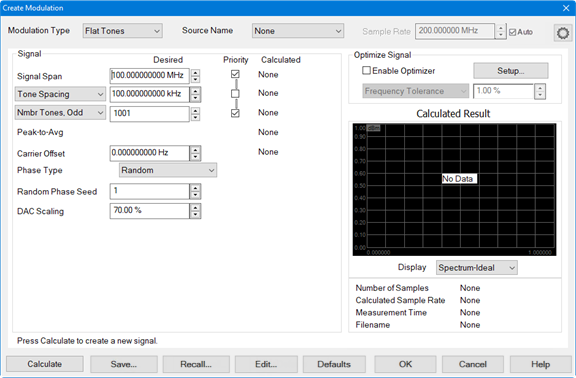The height and width of the screenshot is (378, 576).
Task: Increase DAC Scaling with up arrow
Action: (x=195, y=207)
